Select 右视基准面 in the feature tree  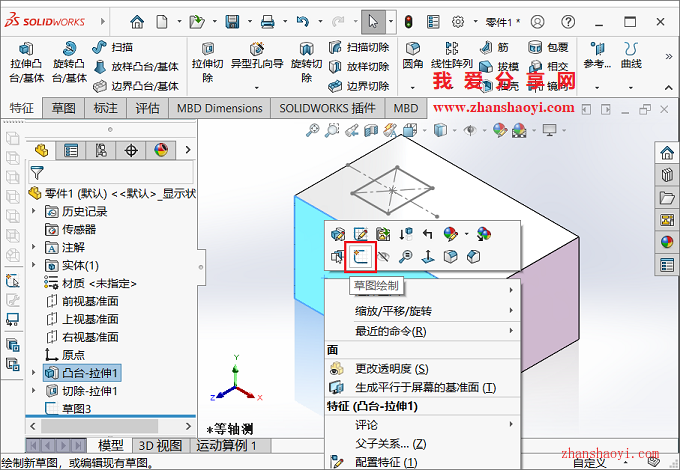click(x=82, y=337)
